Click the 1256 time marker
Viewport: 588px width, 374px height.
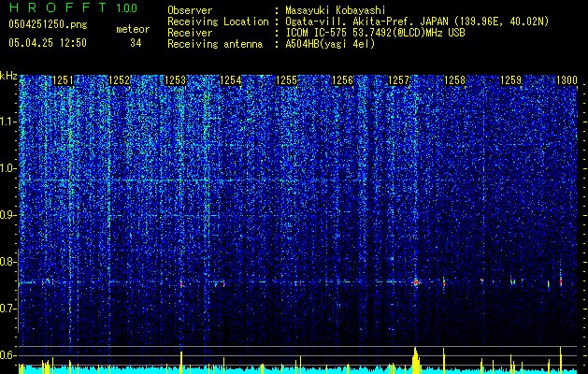pos(342,80)
